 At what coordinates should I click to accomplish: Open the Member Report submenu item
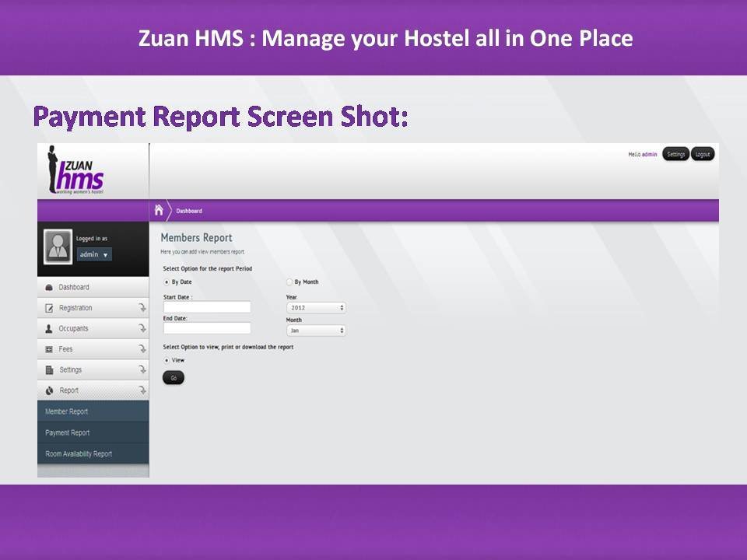pyautogui.click(x=93, y=411)
